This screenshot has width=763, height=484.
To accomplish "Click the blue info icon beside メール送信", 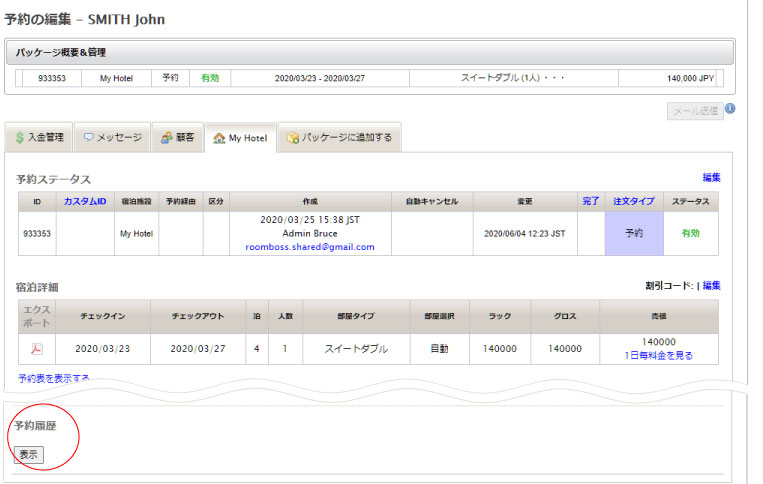I will click(x=730, y=109).
